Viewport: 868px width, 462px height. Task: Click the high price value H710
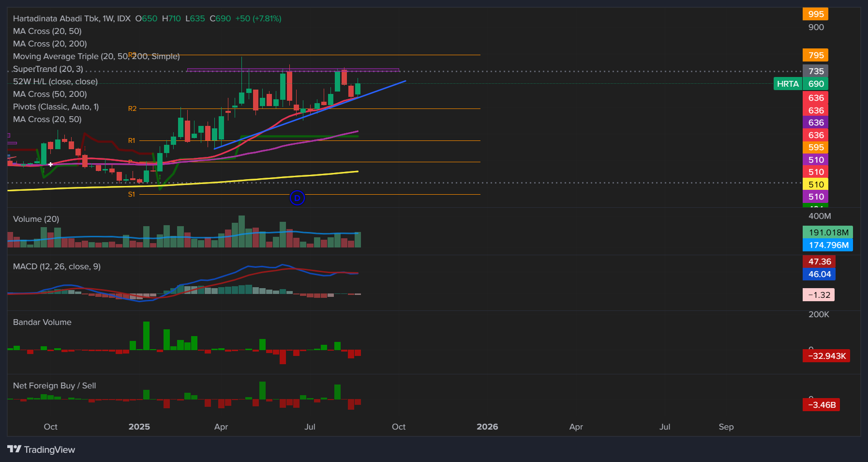171,18
